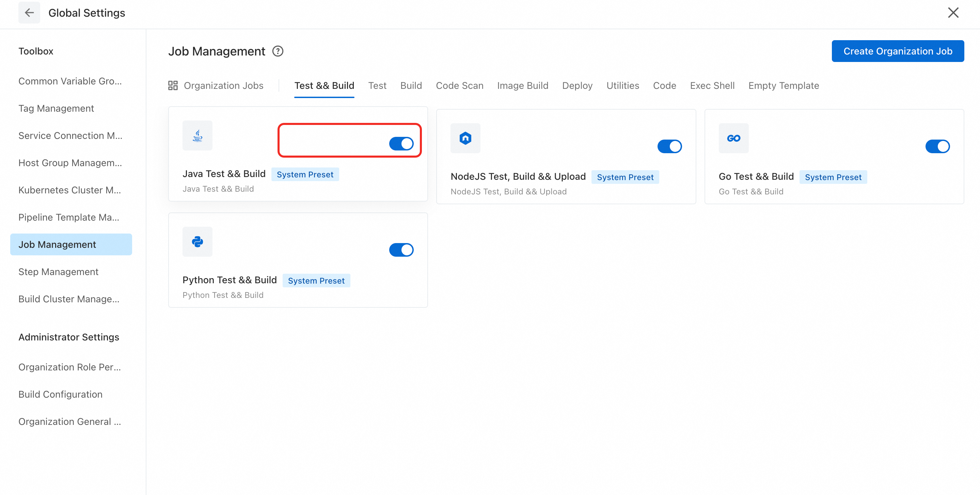This screenshot has width=980, height=495.
Task: Switch to the Code Scan tab
Action: [x=459, y=85]
